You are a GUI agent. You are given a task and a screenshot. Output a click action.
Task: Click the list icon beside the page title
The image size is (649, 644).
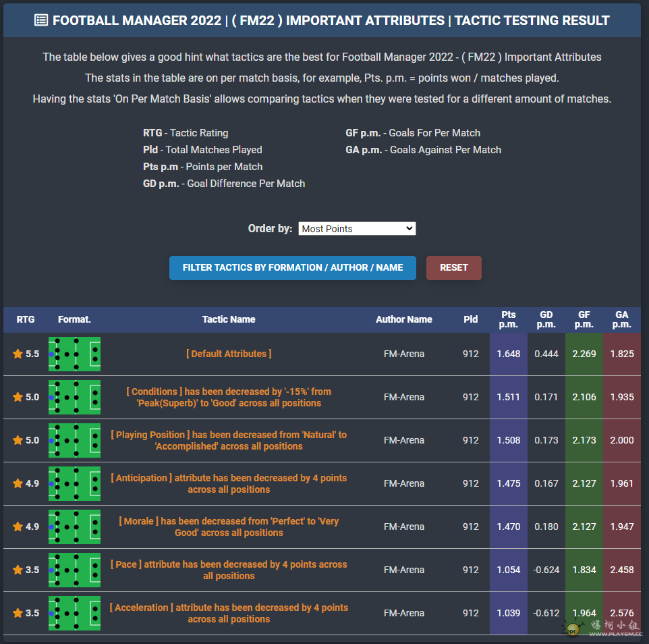pos(41,20)
